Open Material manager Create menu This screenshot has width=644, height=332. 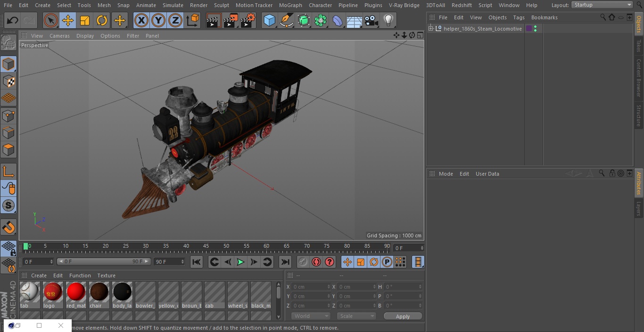click(x=39, y=275)
